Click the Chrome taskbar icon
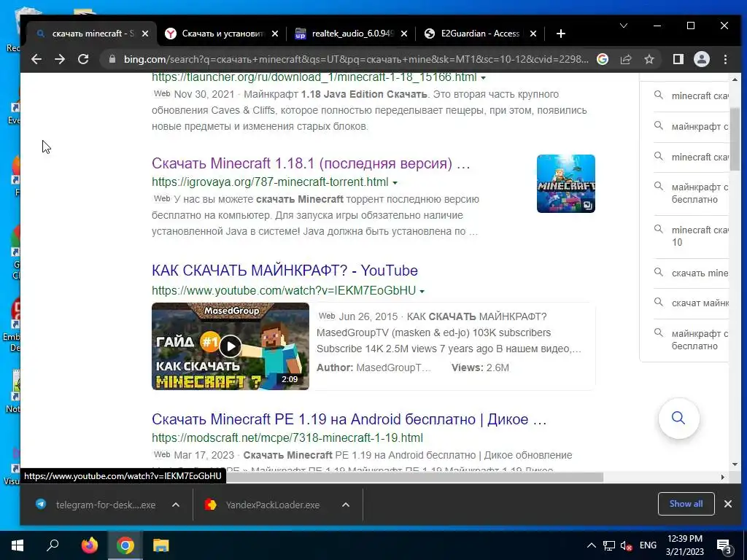 pos(125,545)
